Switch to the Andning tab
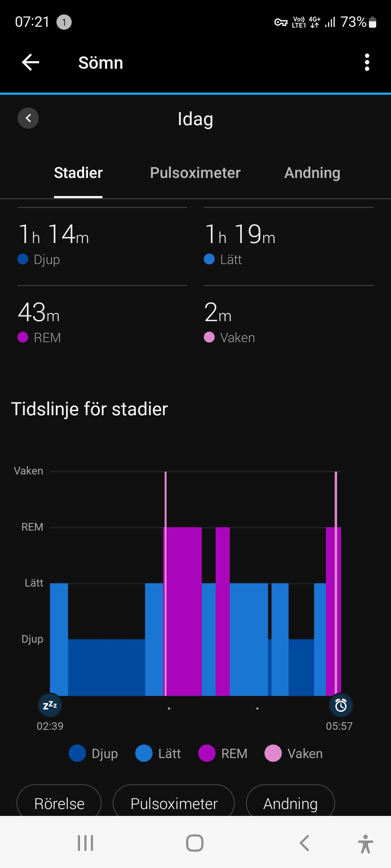The width and height of the screenshot is (391, 868). [x=312, y=173]
